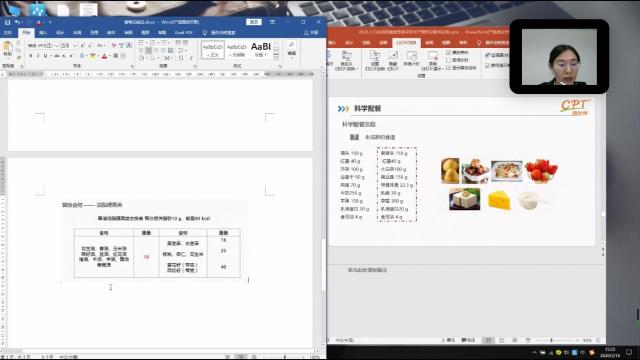Click the yellow text highlight icon
The width and height of the screenshot is (640, 360).
[93, 56]
